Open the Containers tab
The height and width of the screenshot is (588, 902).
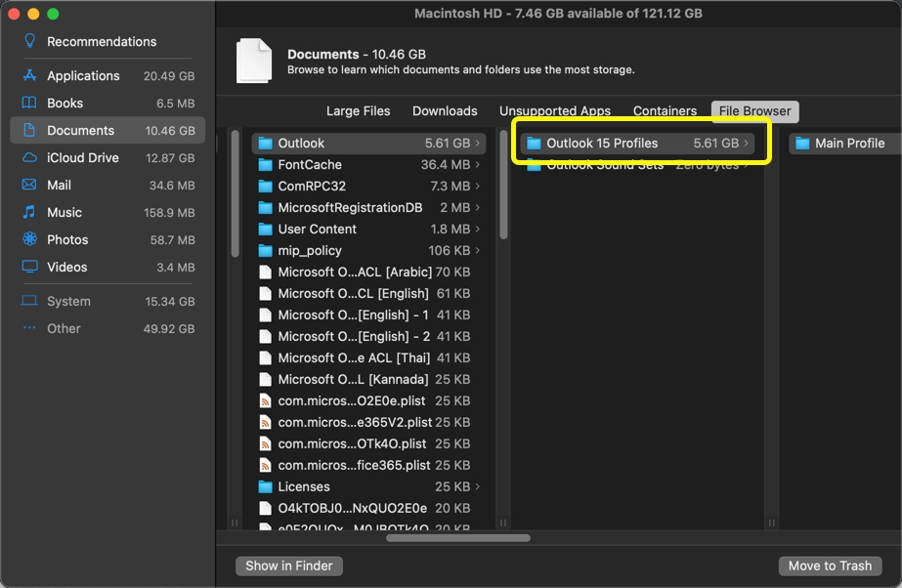[x=665, y=111]
